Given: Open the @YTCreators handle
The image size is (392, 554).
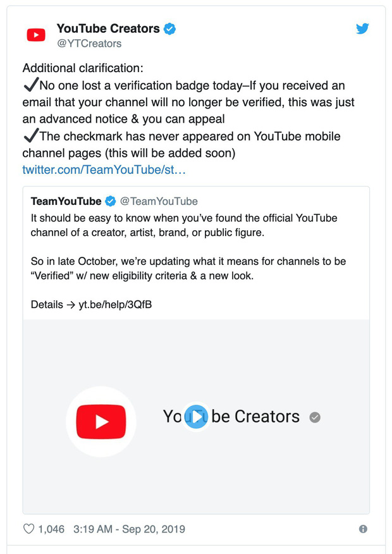Looking at the screenshot, I should (x=89, y=44).
